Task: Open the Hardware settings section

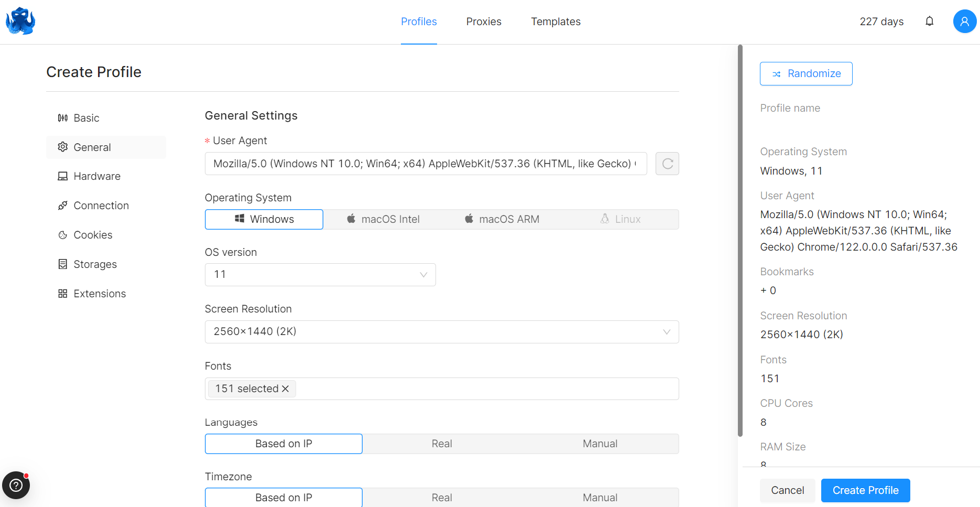Action: point(97,176)
